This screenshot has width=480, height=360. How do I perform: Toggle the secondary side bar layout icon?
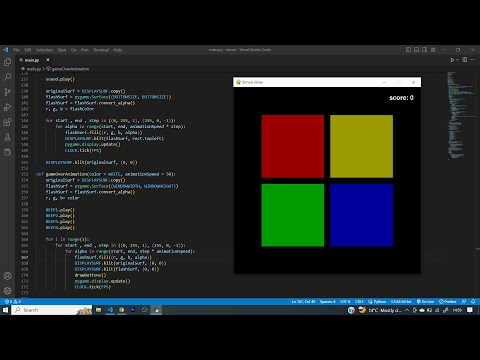(425, 50)
